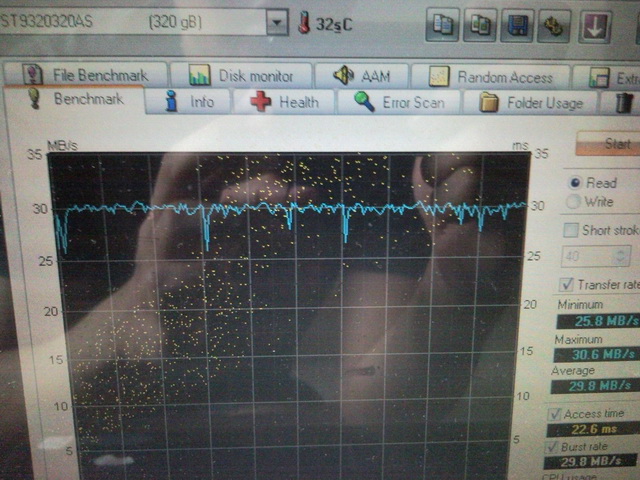The image size is (640, 480).
Task: Open the AAM tab
Action: pos(361,76)
